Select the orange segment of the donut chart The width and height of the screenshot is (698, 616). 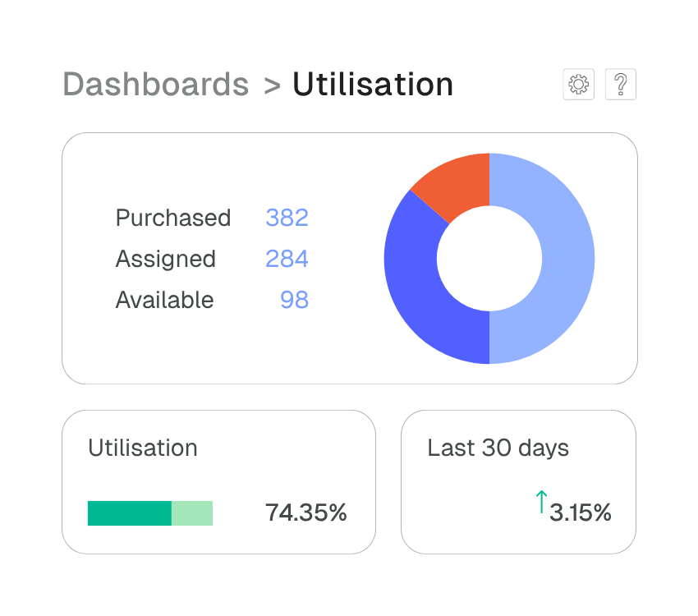click(460, 181)
